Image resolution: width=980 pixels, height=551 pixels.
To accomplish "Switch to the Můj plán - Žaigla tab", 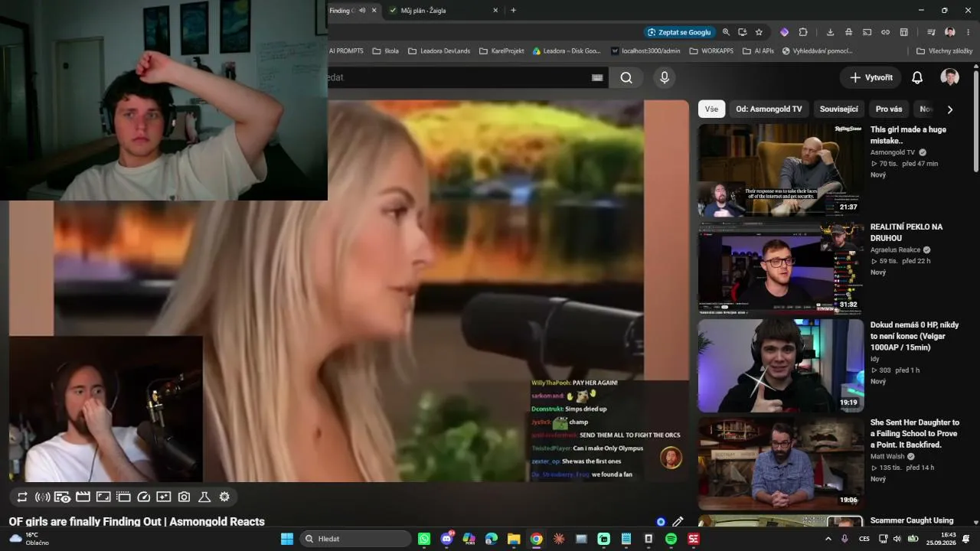I will (443, 10).
